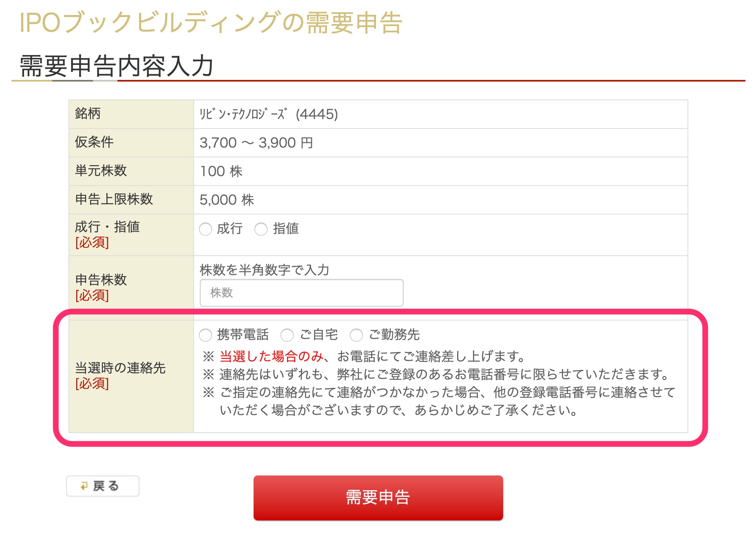Select the 成行 radio button

point(206,229)
